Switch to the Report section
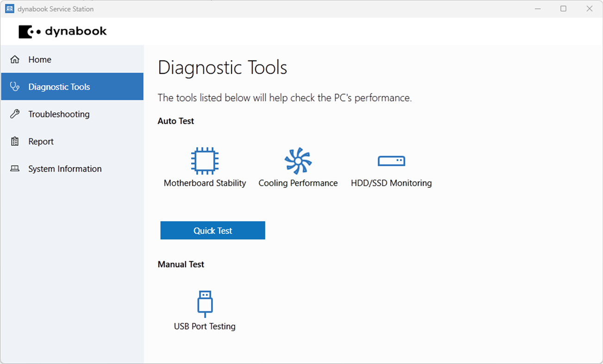The width and height of the screenshot is (603, 364). click(41, 141)
